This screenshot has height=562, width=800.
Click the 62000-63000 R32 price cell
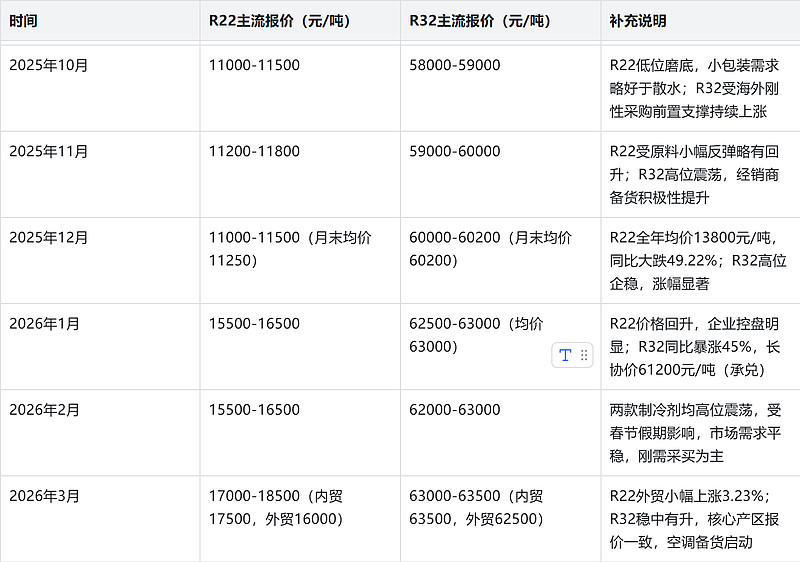[455, 410]
